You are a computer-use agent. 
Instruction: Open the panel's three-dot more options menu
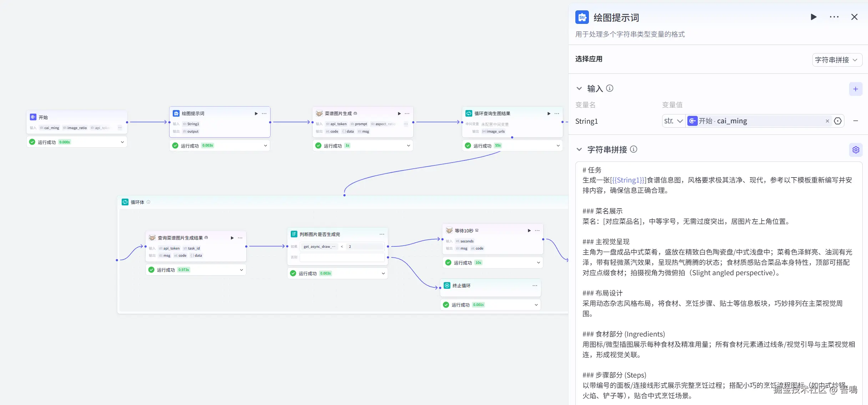pyautogui.click(x=834, y=17)
